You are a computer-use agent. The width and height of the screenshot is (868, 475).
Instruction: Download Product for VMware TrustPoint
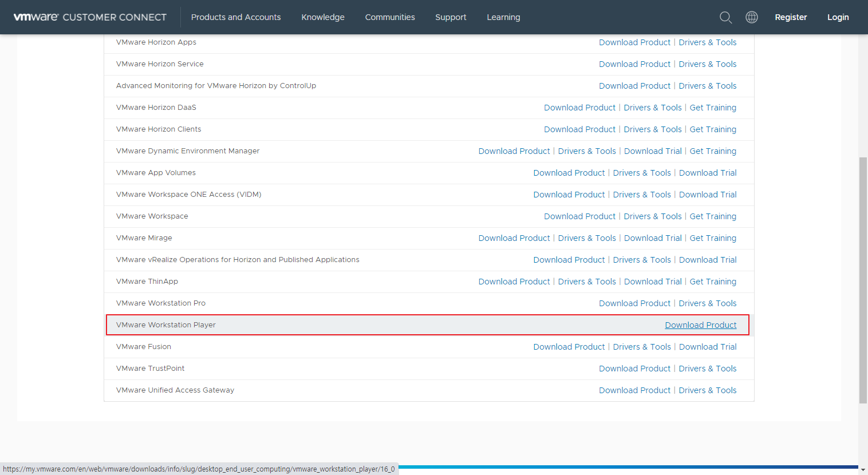(x=634, y=369)
